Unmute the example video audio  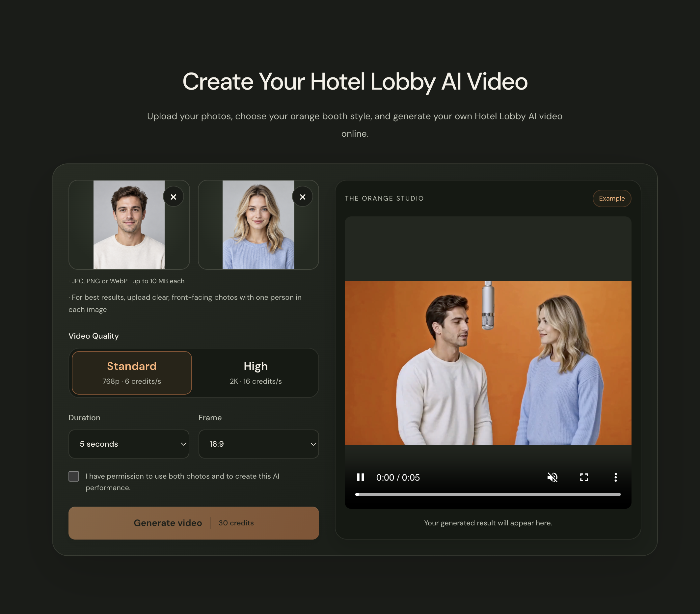coord(552,477)
